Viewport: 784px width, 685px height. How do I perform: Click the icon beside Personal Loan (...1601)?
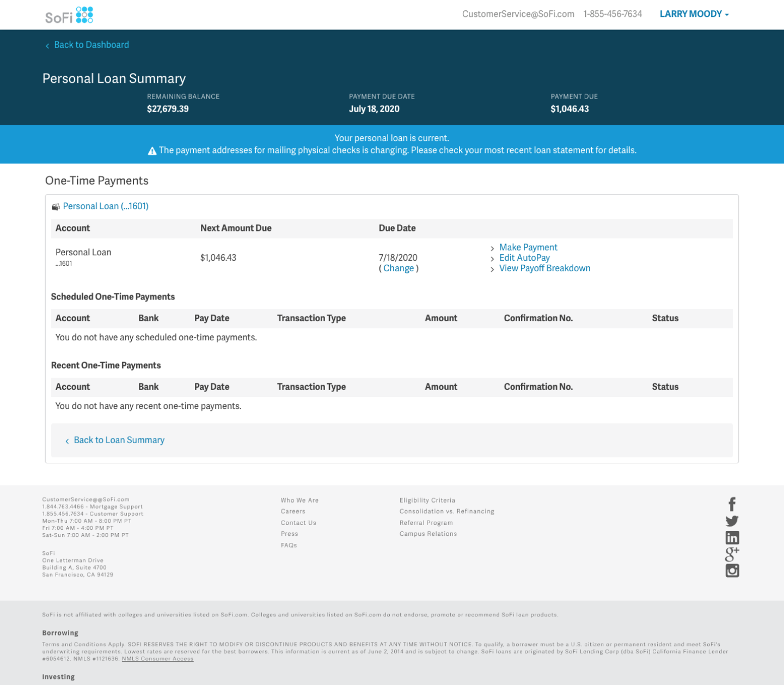coord(56,207)
